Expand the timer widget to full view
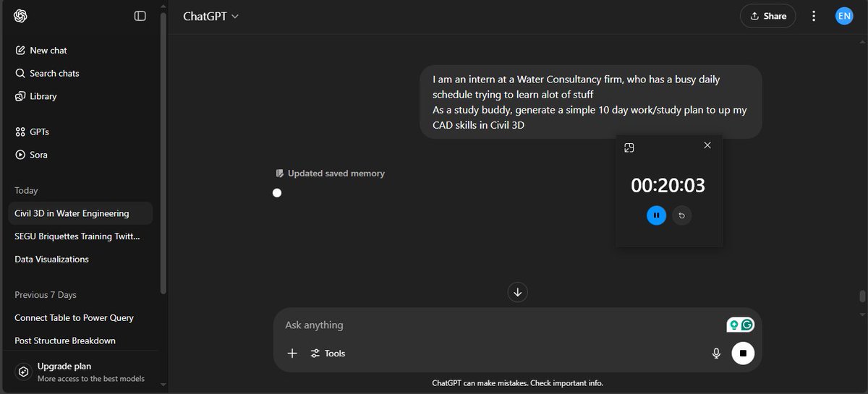The height and width of the screenshot is (394, 868). [629, 147]
